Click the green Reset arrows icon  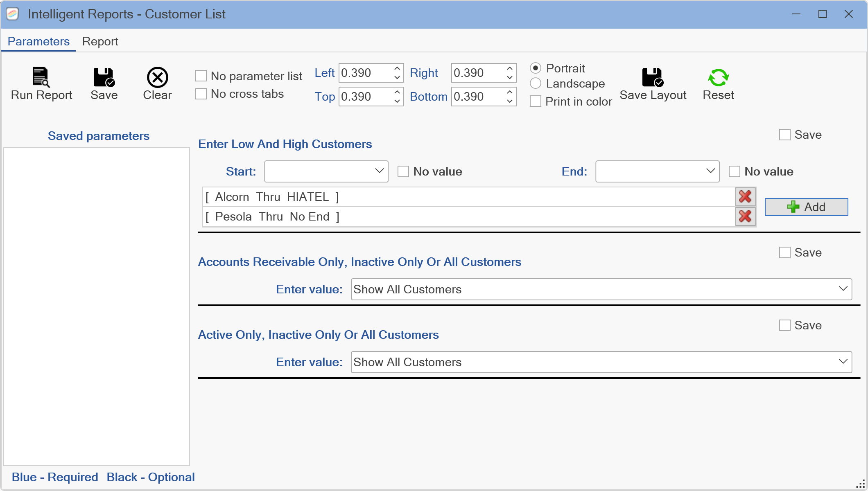click(x=718, y=77)
